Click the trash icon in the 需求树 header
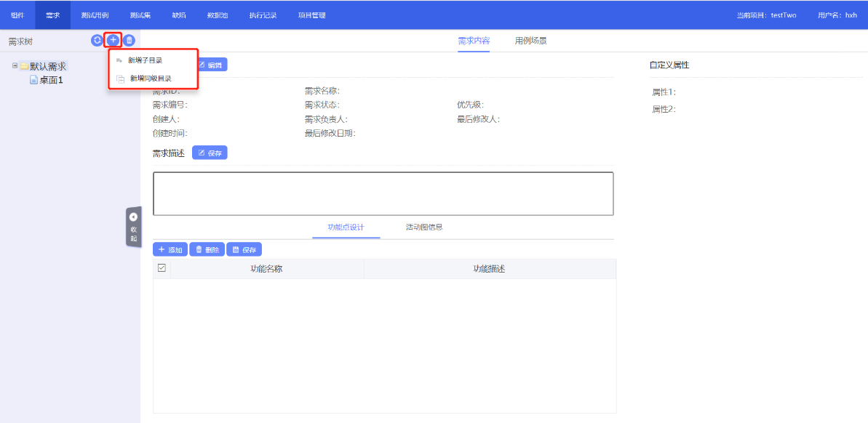The height and width of the screenshot is (423, 868). tap(129, 41)
